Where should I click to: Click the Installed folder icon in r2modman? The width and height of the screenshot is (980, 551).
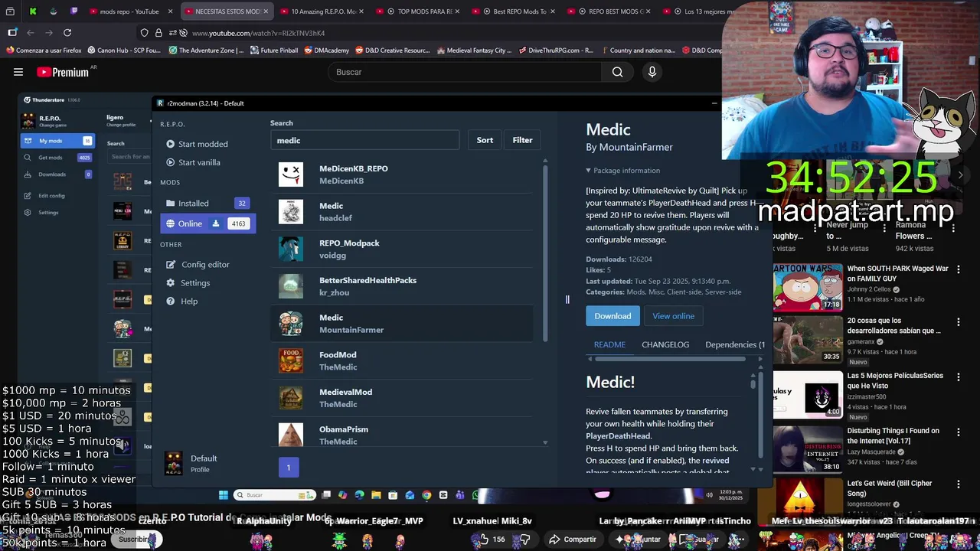click(x=170, y=203)
